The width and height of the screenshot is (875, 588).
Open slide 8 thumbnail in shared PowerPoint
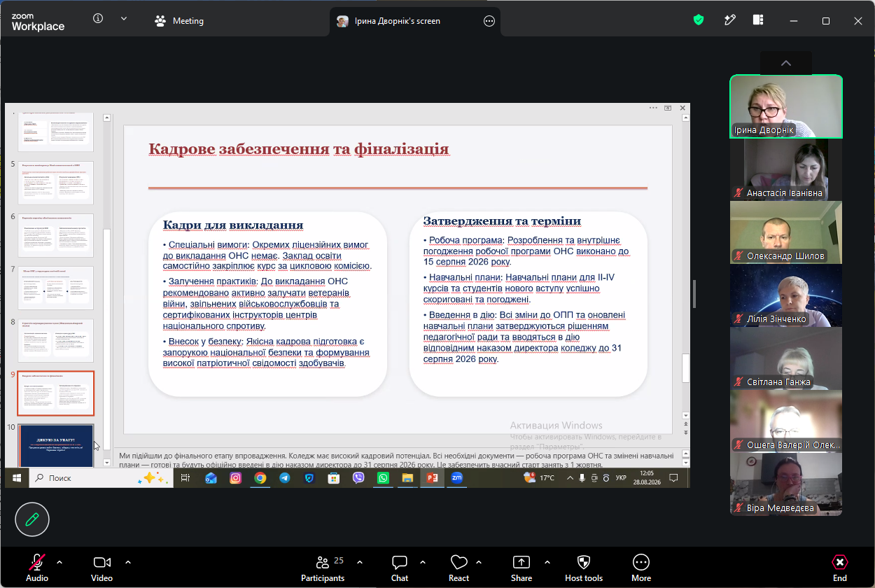click(x=55, y=340)
